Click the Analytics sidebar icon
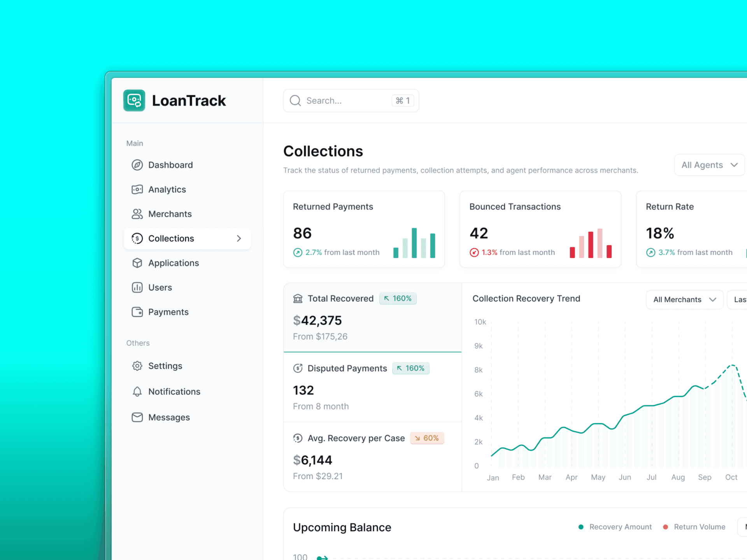This screenshot has width=747, height=560. click(x=137, y=189)
